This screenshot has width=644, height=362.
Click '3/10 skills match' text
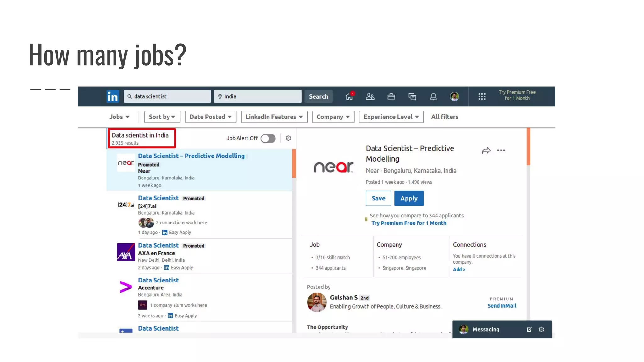333,257
